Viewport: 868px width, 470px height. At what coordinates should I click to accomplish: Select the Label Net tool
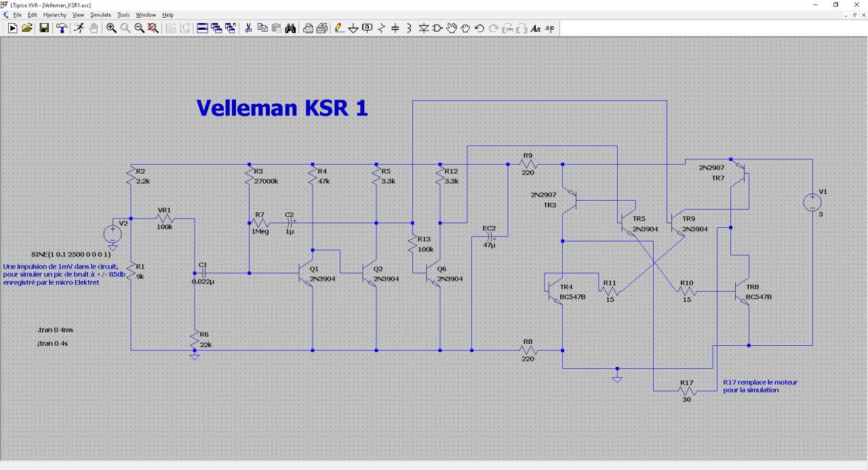[x=367, y=28]
